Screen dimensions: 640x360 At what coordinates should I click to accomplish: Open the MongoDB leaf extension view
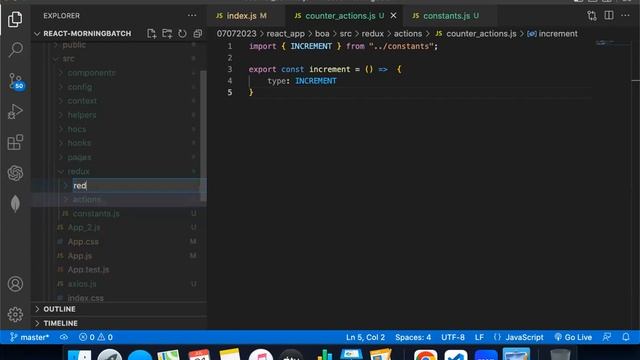click(x=15, y=203)
